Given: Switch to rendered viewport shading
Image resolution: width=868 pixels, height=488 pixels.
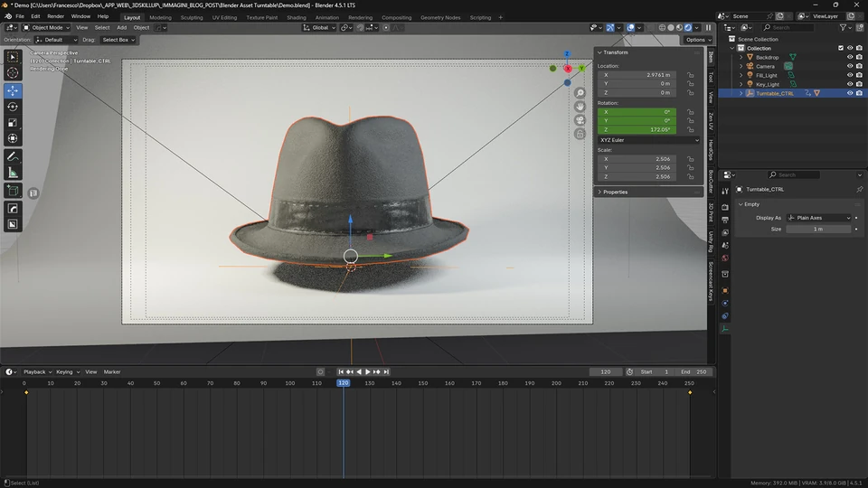Looking at the screenshot, I should [688, 28].
